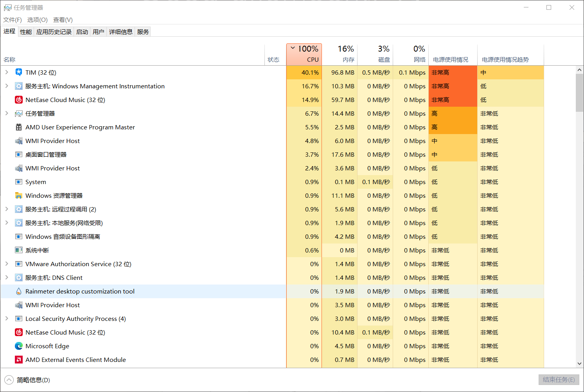Screen dimensions: 584x392
Task: Switch to the 性能 tab
Action: [26, 32]
